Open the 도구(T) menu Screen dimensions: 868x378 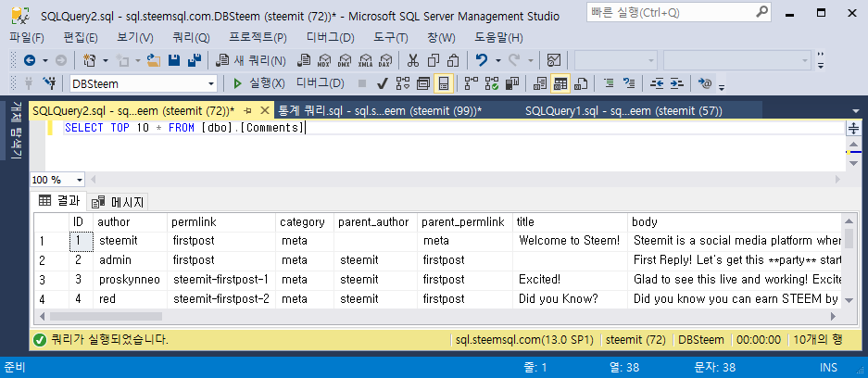click(390, 38)
